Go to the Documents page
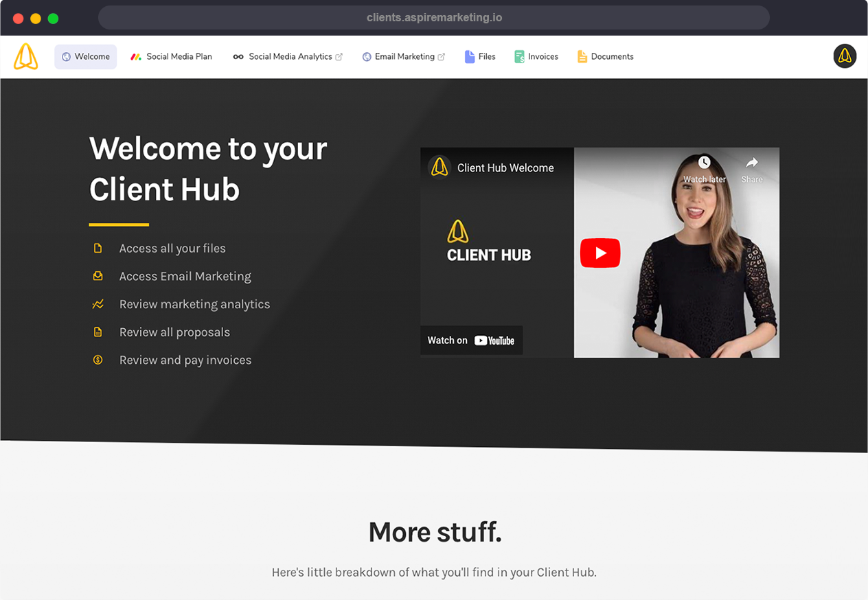Image resolution: width=868 pixels, height=600 pixels. click(605, 57)
